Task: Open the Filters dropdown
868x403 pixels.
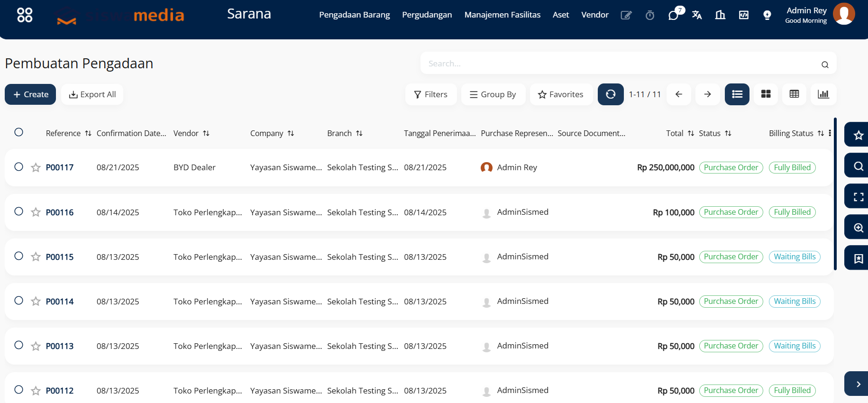Action: coord(430,94)
